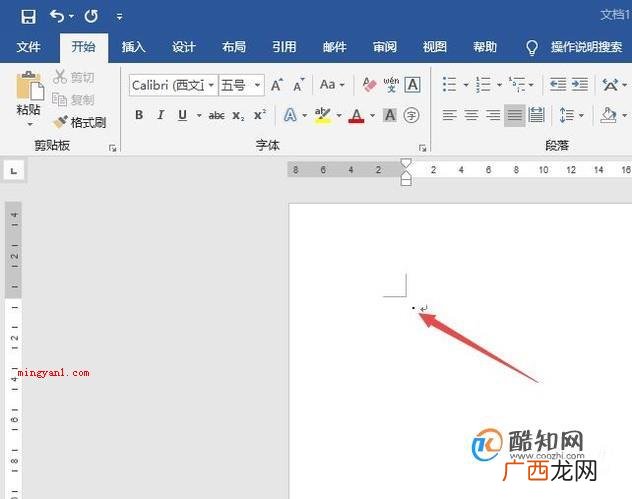The width and height of the screenshot is (632, 499).
Task: Increase the paragraph indent
Action: [580, 85]
